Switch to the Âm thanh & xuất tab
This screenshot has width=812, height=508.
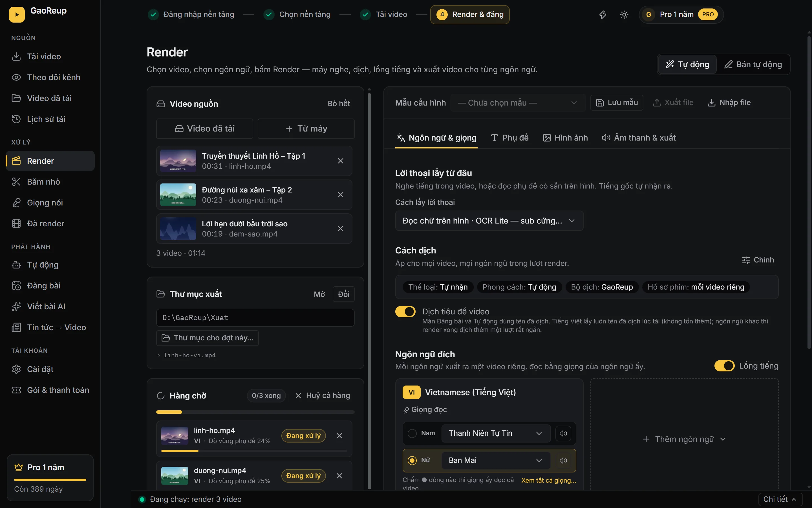[x=639, y=138]
